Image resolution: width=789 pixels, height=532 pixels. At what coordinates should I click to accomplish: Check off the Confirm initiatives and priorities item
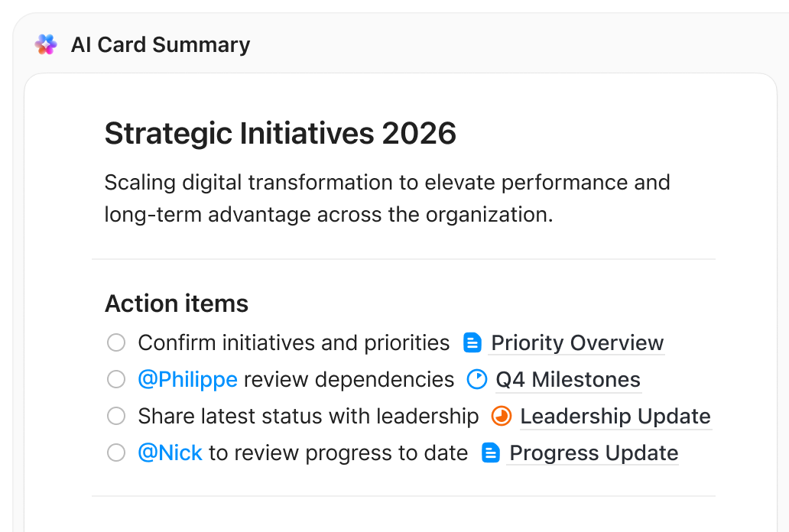(x=115, y=342)
